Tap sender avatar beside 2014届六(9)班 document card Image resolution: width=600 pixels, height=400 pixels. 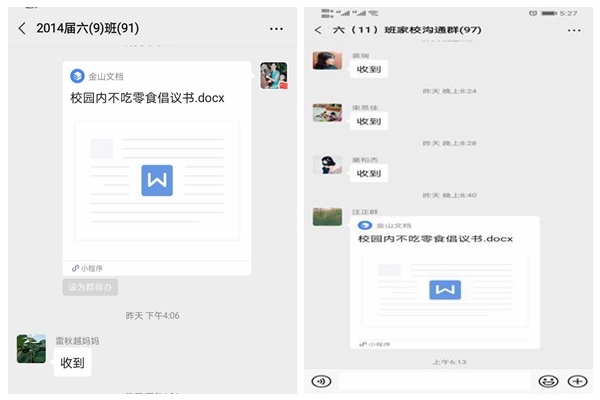[x=273, y=75]
